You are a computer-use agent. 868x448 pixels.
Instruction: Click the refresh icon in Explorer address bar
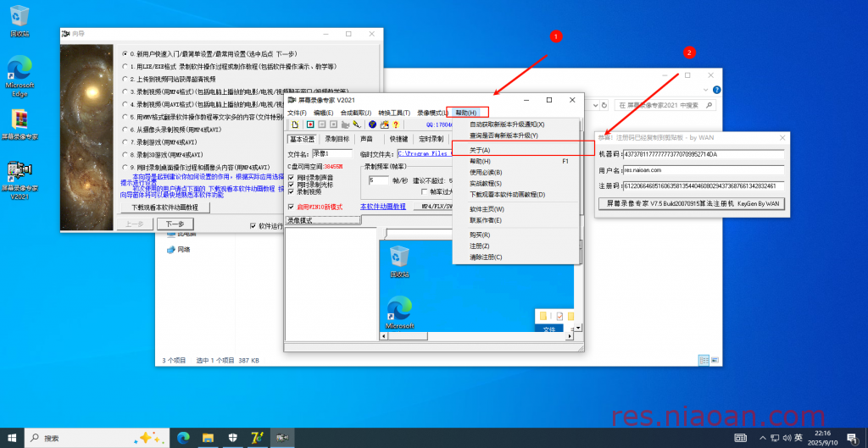point(604,104)
